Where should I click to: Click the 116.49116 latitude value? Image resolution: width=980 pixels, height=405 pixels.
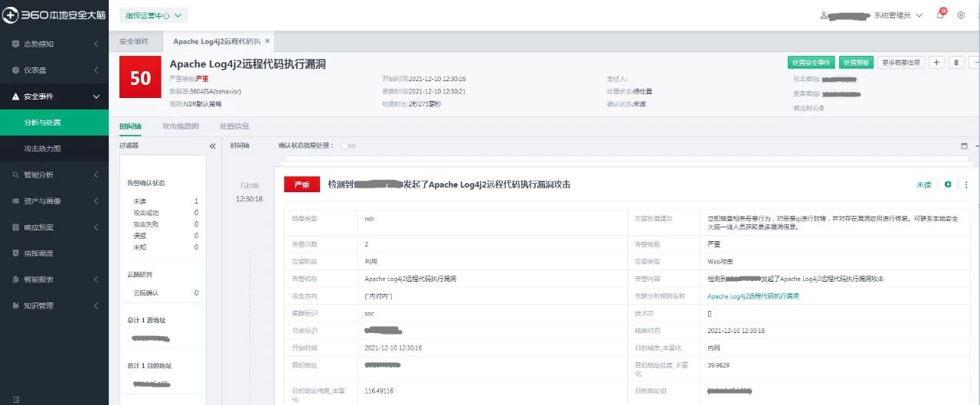(380, 390)
